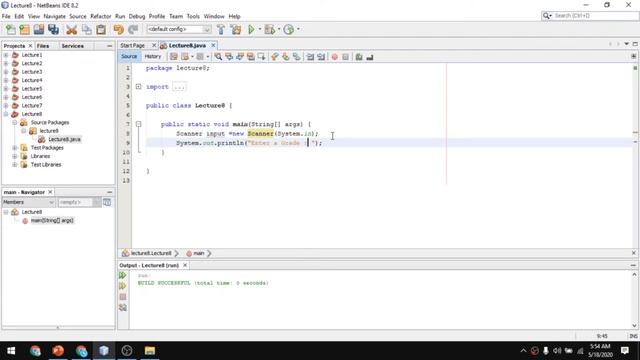
Task: Click the Shift Line Left icon
Action: (x=310, y=57)
